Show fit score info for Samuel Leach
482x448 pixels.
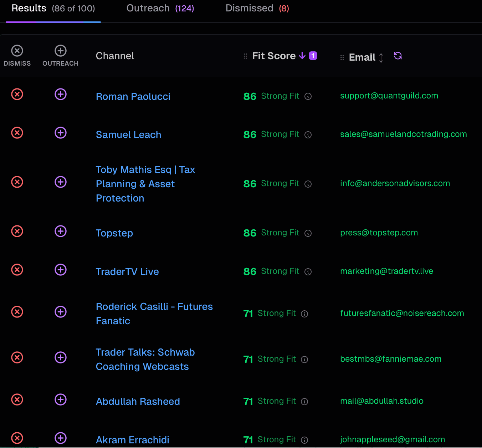[308, 135]
